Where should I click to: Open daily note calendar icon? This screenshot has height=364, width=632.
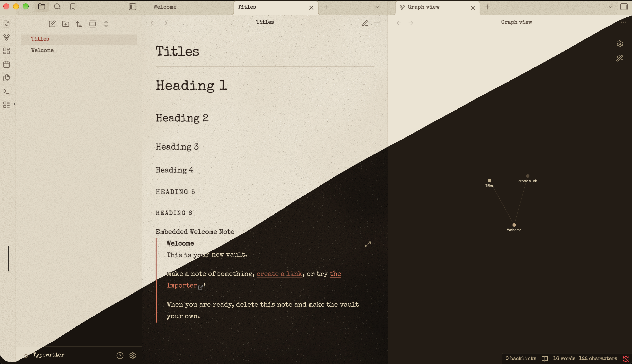point(7,65)
